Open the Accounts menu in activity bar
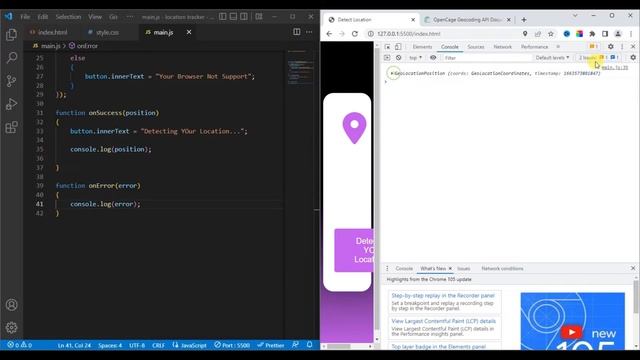This screenshot has width=640, height=360. coord(11,305)
